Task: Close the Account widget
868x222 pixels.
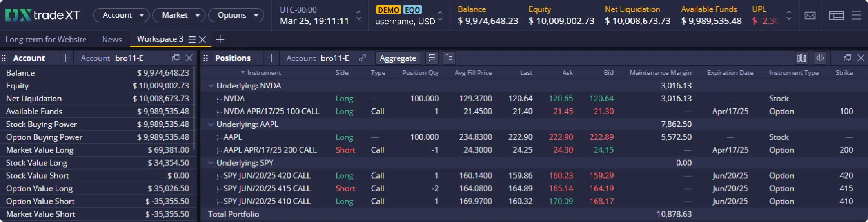Action: pyautogui.click(x=189, y=58)
